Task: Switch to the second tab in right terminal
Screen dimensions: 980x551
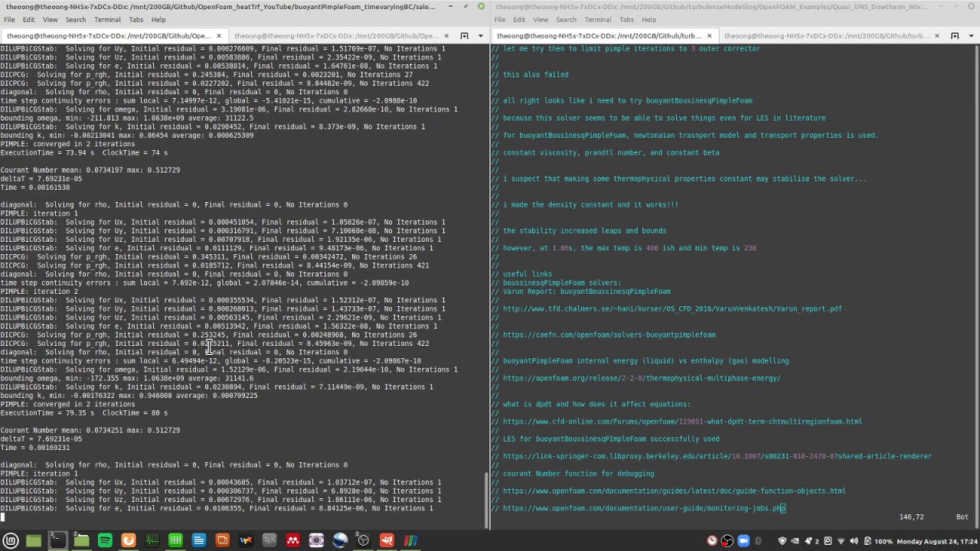Action: tap(831, 36)
